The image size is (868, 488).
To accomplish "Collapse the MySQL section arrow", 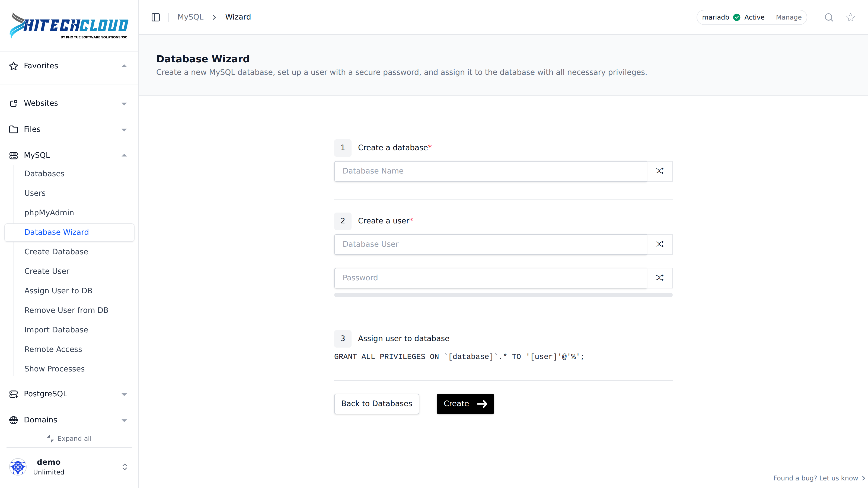I will (x=124, y=155).
